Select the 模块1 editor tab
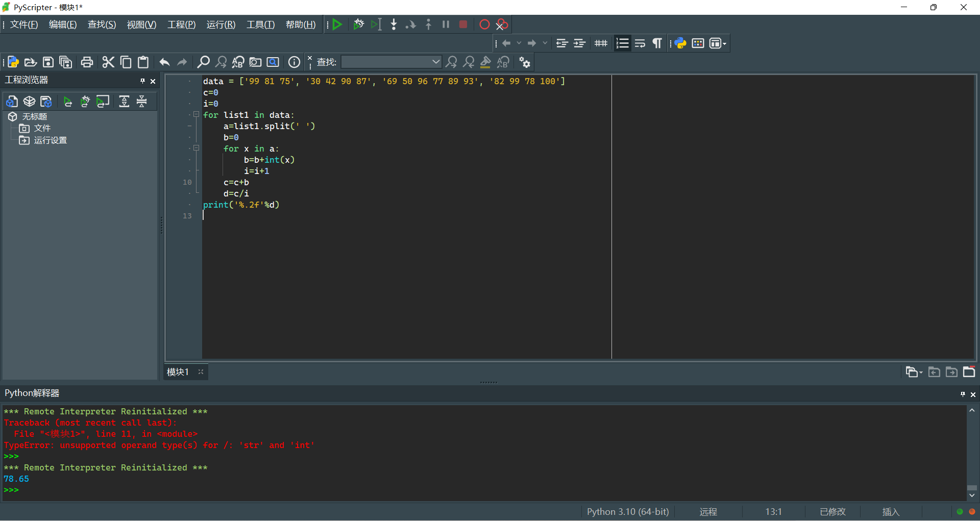The width and height of the screenshot is (980, 521). pos(178,372)
